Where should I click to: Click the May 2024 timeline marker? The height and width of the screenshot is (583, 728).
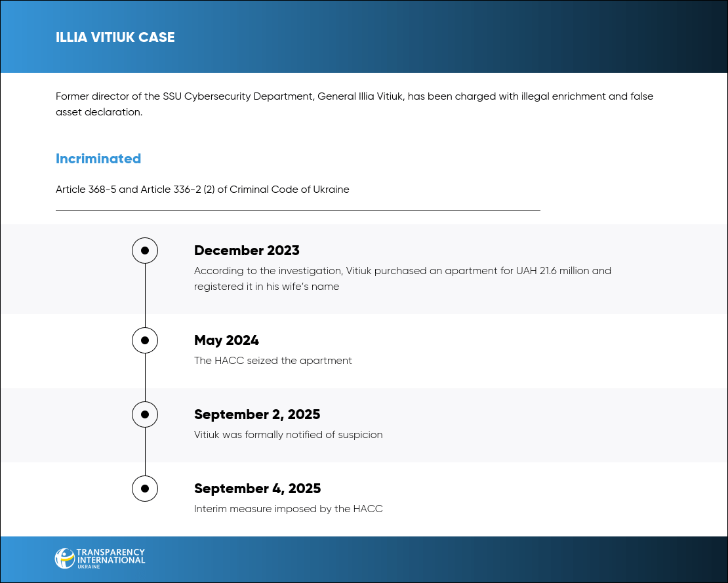pyautogui.click(x=145, y=340)
